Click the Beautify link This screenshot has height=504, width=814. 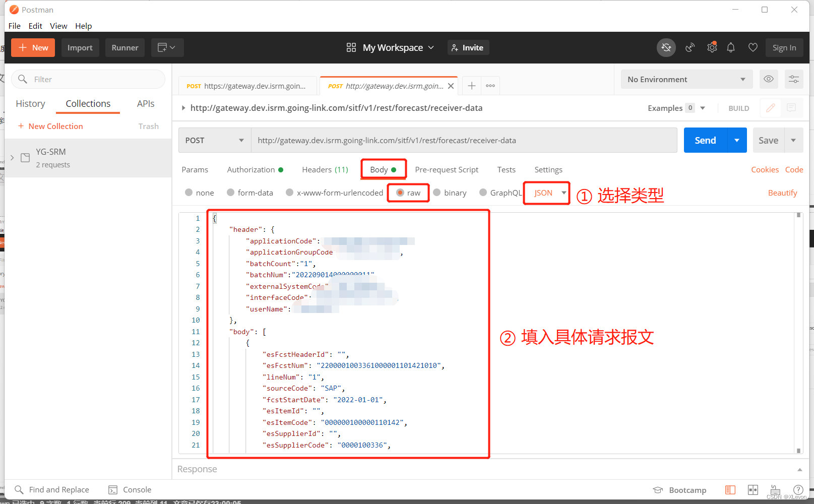click(782, 193)
